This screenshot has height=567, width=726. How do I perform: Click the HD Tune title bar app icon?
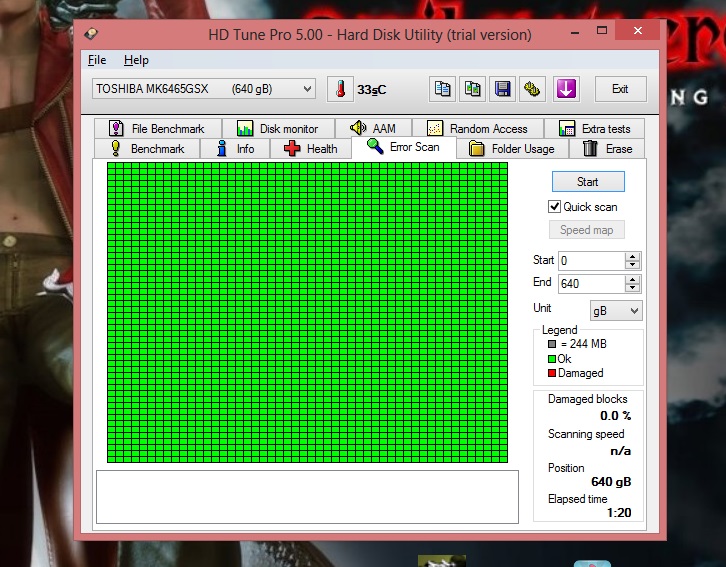coord(91,35)
